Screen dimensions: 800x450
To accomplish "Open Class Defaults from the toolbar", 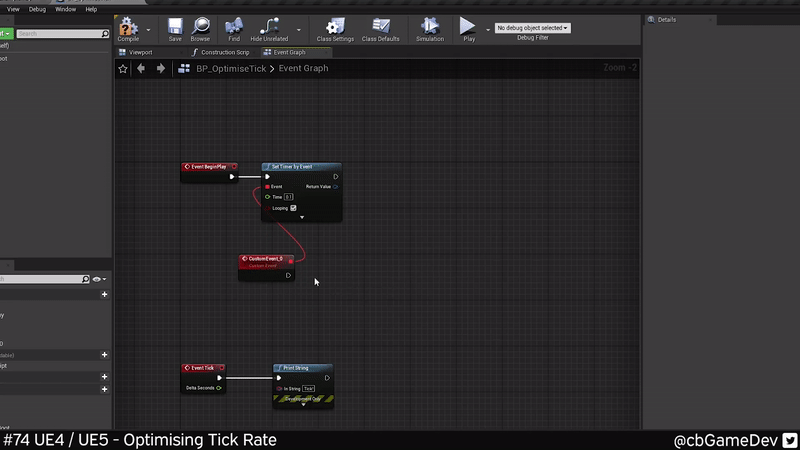I will 380,26.
